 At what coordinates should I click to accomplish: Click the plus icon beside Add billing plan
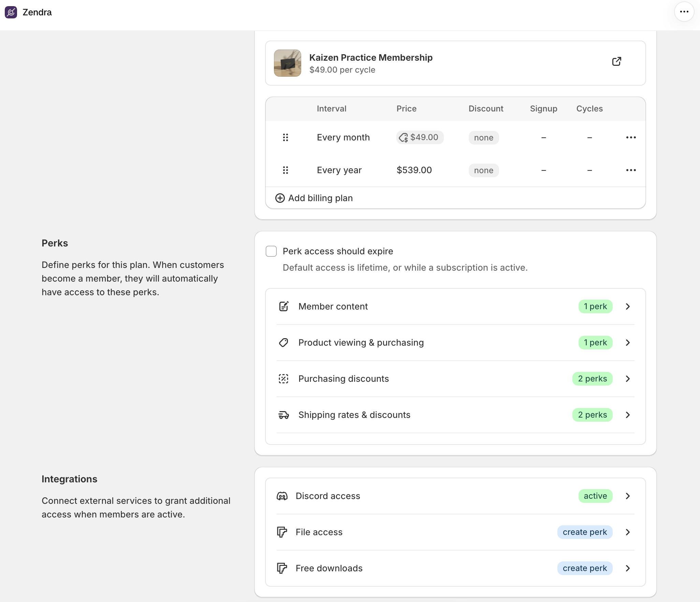coord(280,198)
